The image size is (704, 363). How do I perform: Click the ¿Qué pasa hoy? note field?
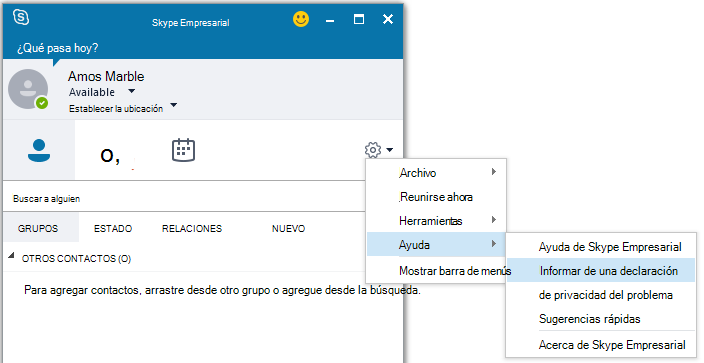tap(57, 48)
